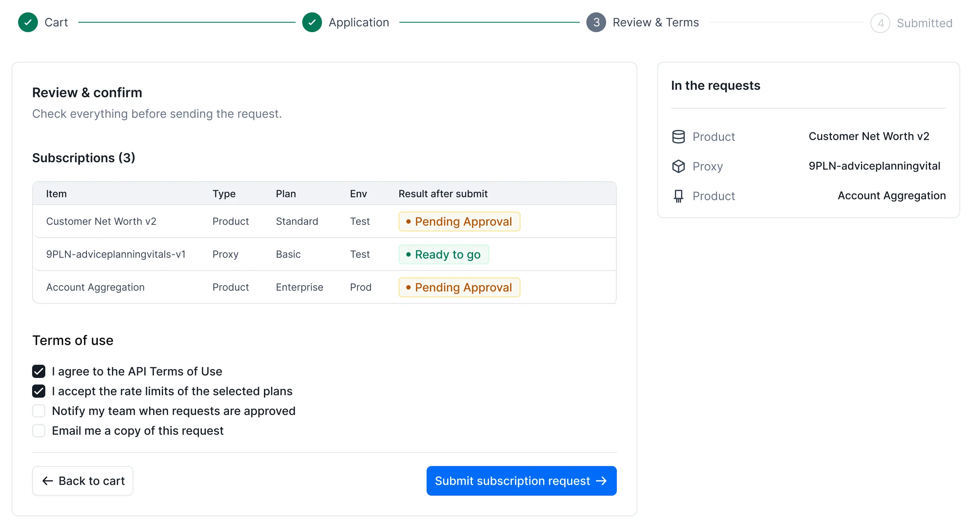
Task: Go to the Application step
Action: click(359, 22)
